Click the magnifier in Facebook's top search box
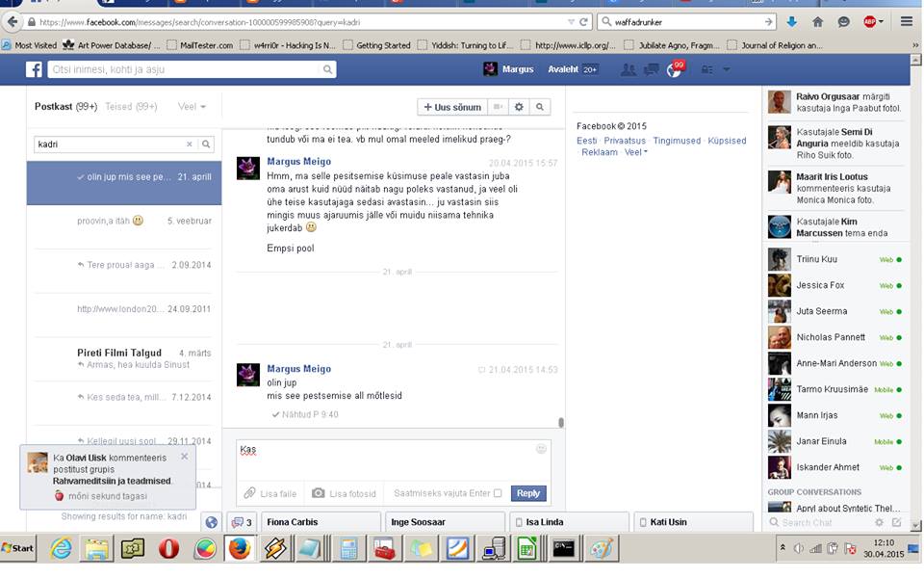 coord(327,69)
